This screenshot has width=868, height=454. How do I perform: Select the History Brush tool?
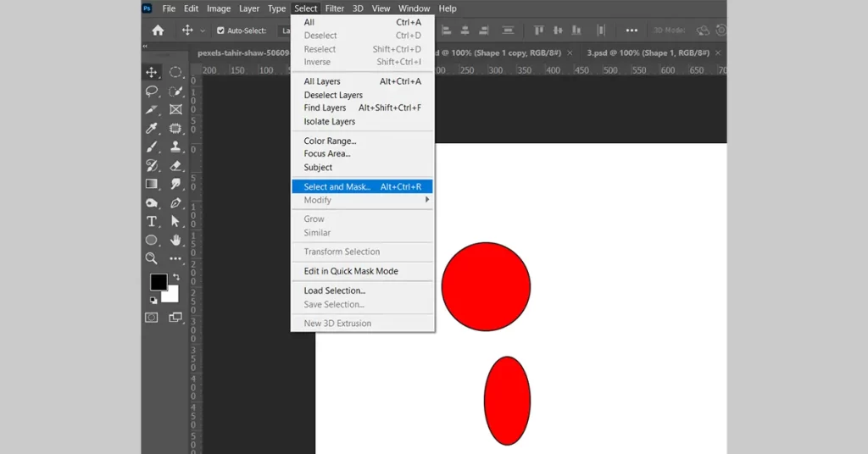click(x=151, y=165)
